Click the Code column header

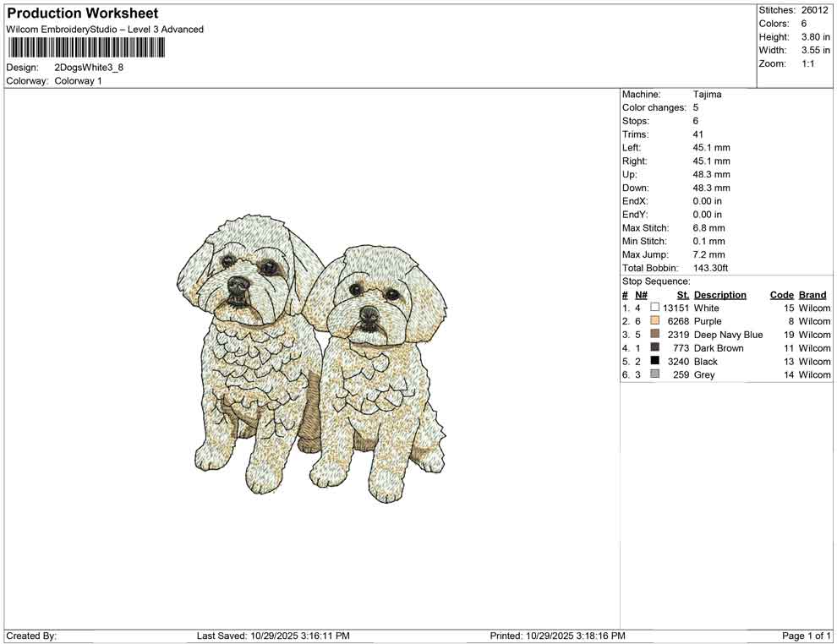pyautogui.click(x=782, y=294)
